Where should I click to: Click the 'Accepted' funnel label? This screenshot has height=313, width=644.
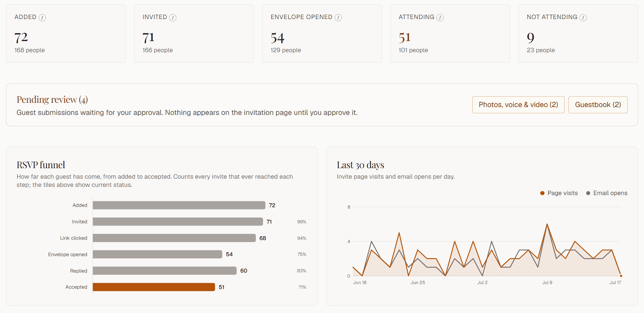tap(76, 287)
